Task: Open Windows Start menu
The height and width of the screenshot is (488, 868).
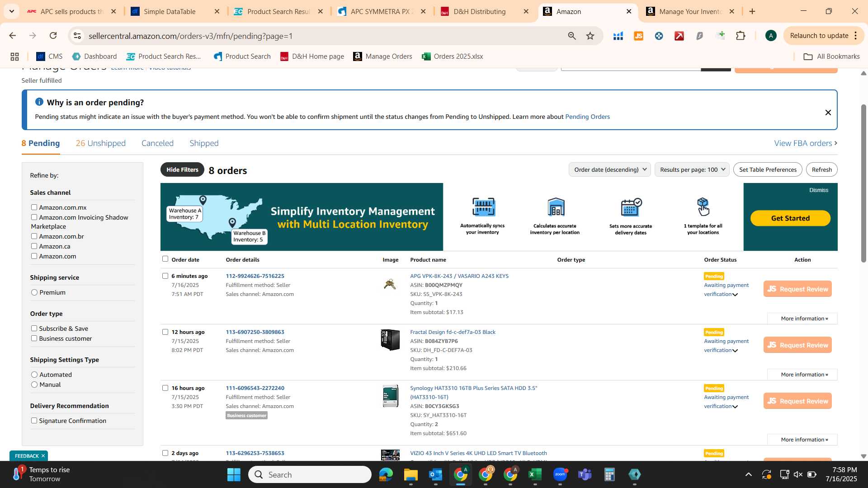Action: pos(234,474)
